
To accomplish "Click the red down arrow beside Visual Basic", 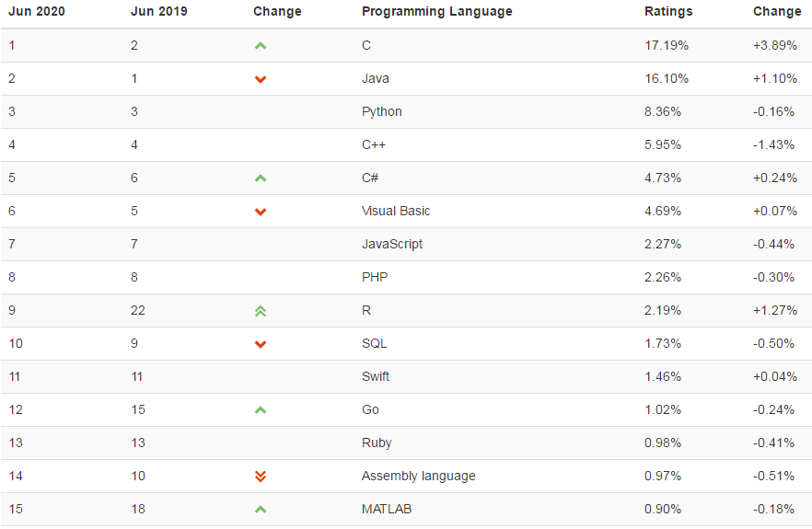I will click(x=261, y=212).
